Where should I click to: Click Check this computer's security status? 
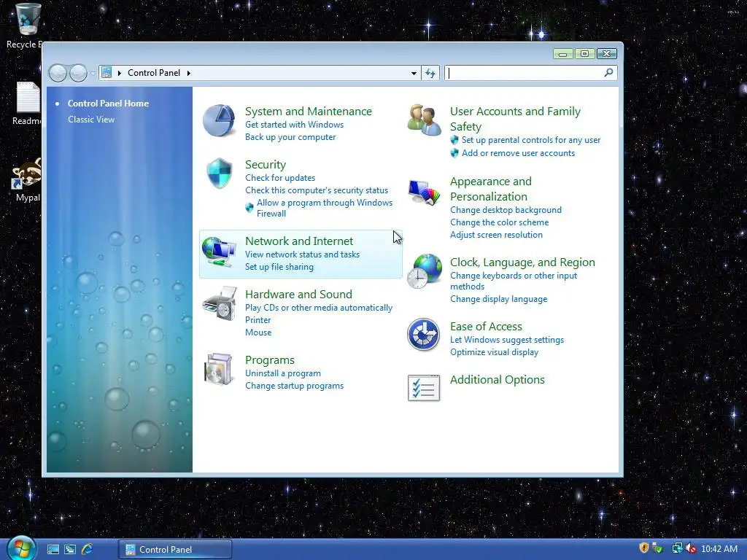point(317,190)
